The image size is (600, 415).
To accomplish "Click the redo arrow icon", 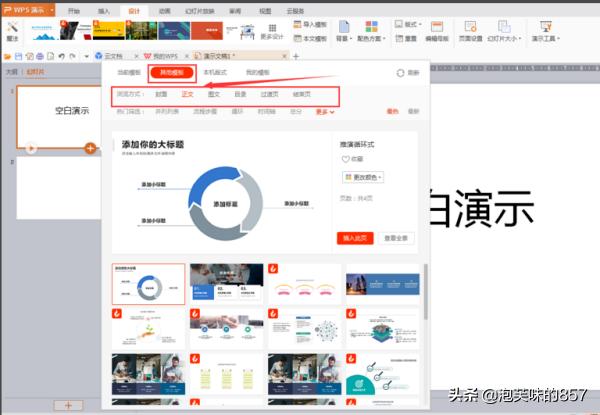I will pyautogui.click(x=72, y=56).
